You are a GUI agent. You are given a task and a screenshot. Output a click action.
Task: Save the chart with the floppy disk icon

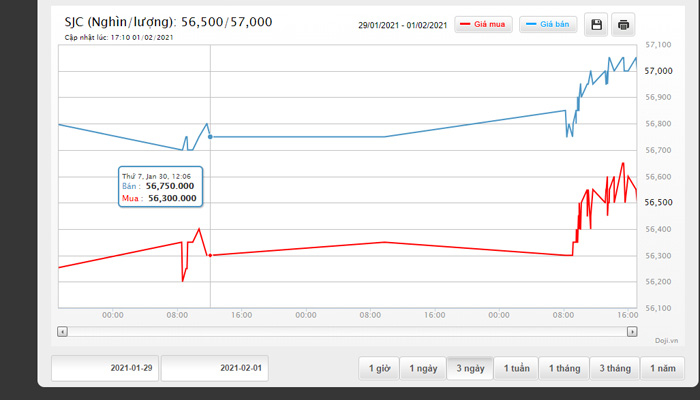596,25
